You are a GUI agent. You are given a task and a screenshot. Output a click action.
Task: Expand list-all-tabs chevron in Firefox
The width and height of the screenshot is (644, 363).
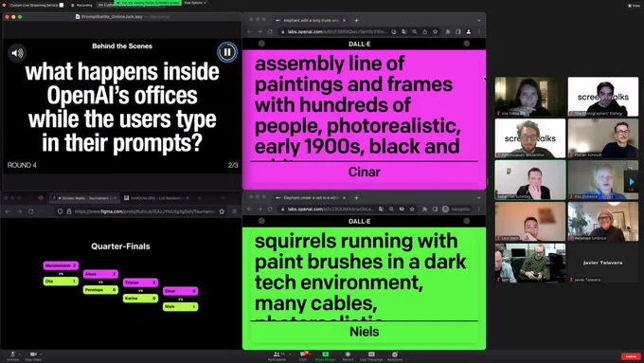point(223,198)
